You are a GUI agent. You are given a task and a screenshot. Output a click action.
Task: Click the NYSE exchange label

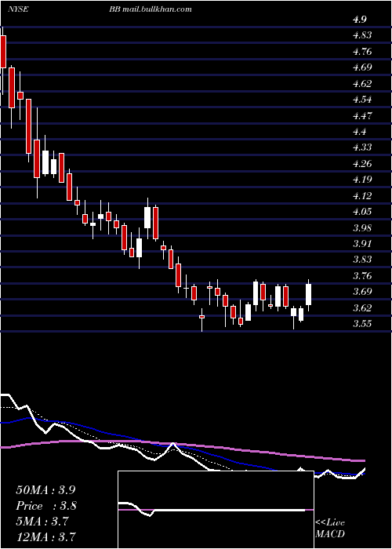(18, 9)
